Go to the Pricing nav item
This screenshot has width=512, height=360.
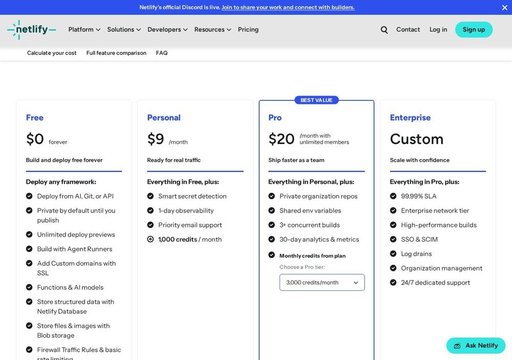point(248,30)
